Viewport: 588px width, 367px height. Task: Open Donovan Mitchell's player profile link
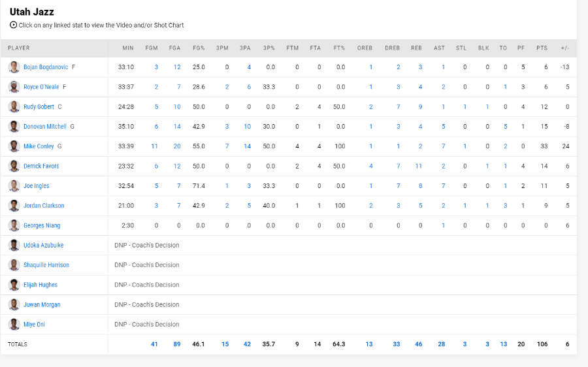45,126
